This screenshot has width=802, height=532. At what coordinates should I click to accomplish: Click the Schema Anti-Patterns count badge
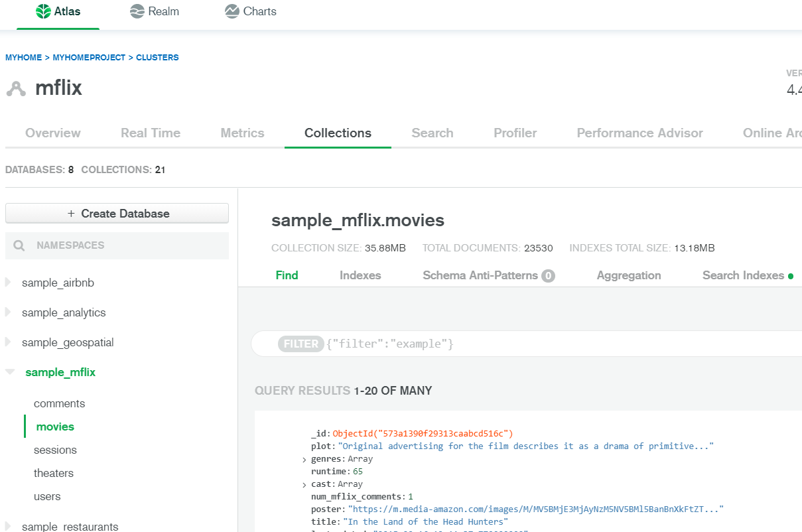(549, 275)
